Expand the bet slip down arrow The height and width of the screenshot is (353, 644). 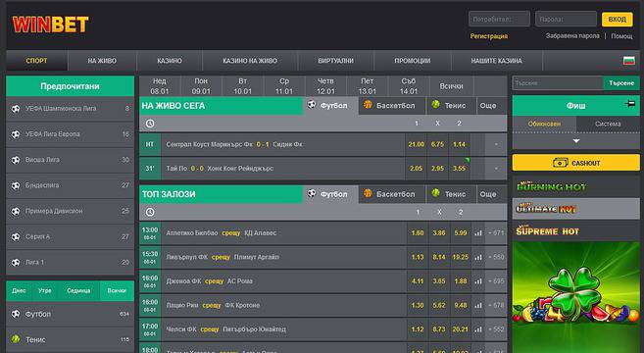tap(576, 141)
